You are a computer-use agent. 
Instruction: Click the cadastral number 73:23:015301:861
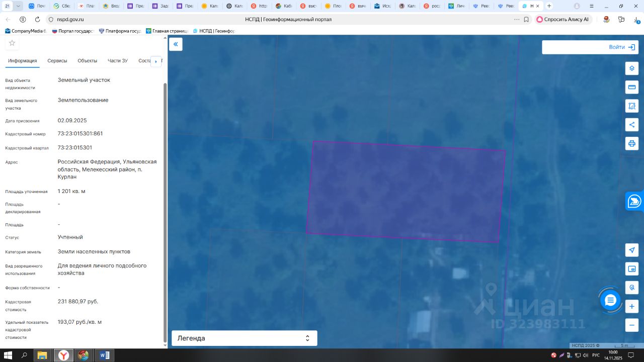pos(80,134)
